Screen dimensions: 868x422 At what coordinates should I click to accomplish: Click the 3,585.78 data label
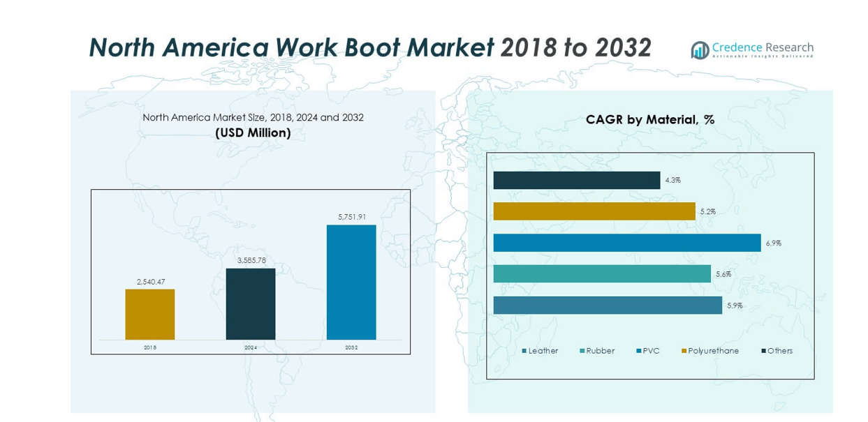[251, 261]
